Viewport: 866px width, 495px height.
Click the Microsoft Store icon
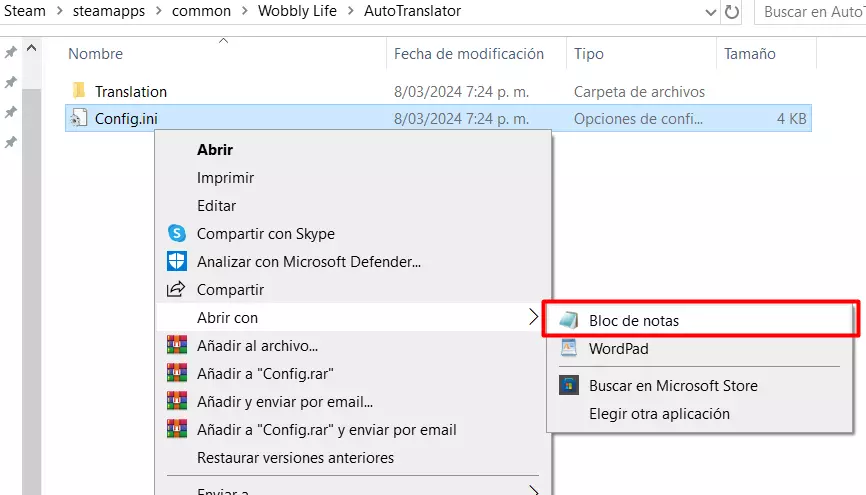click(569, 385)
